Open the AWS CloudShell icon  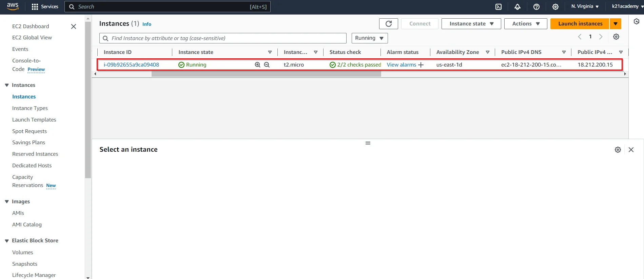click(x=498, y=7)
